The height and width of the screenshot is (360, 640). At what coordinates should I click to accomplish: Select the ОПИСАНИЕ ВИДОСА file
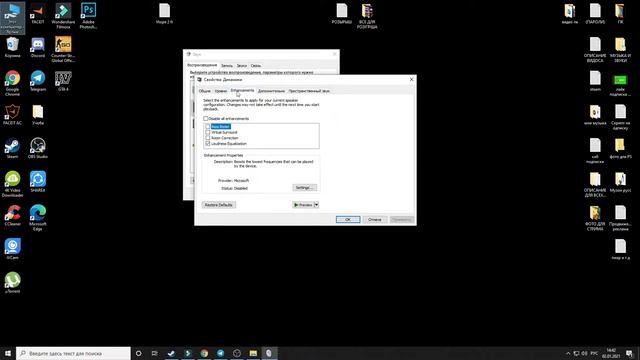click(595, 49)
